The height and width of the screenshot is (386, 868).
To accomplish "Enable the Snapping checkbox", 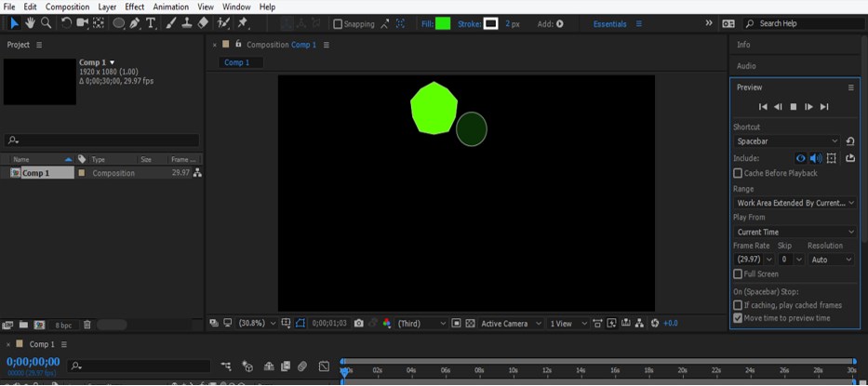I will pos(338,24).
